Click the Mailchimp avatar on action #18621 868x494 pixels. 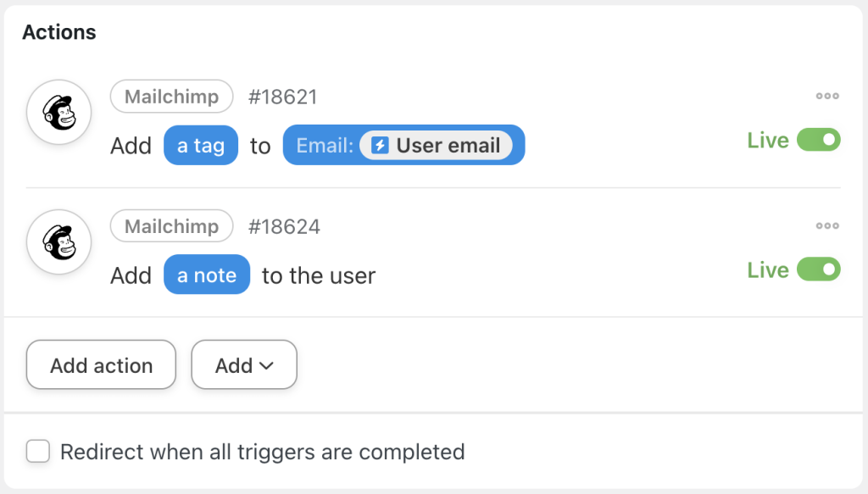coord(58,111)
